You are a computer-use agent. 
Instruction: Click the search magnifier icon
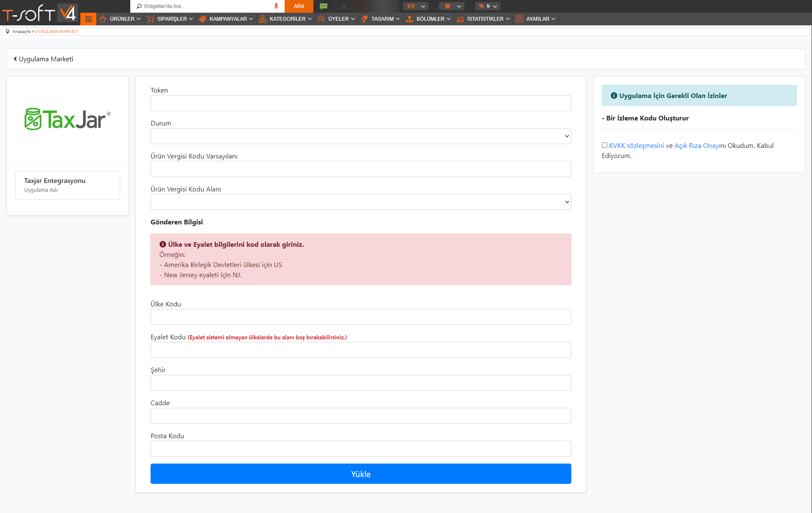139,6
